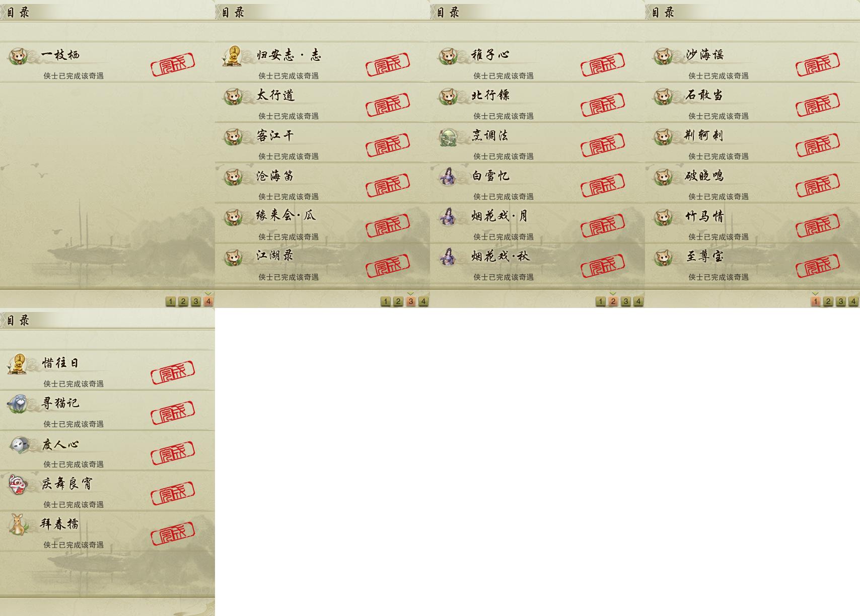Viewport: 860px width, 616px height.
Task: Click the kangaroo icon next to 拜春擂
Action: 18,524
